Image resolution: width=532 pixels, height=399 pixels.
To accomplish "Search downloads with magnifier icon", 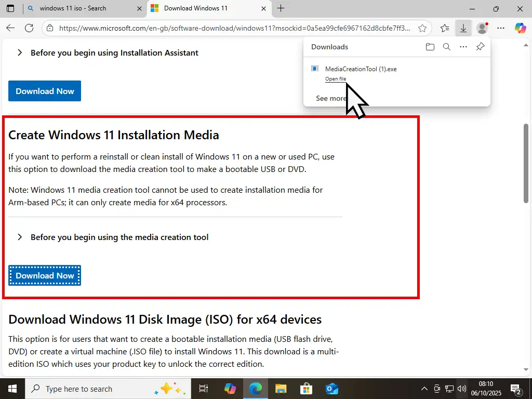I will click(446, 47).
